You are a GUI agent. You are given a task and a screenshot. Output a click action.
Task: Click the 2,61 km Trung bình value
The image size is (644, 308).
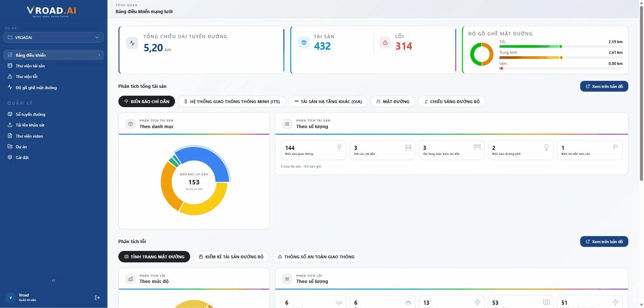coord(616,53)
